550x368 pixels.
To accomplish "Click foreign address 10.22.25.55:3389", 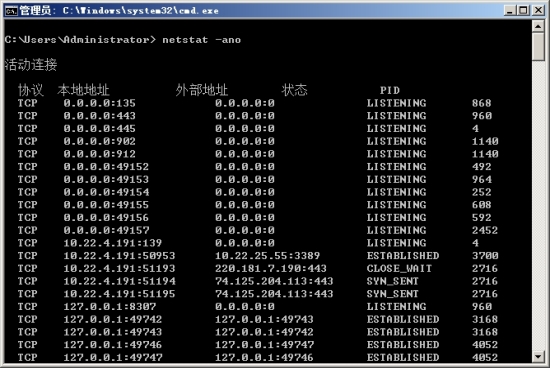I will point(267,256).
